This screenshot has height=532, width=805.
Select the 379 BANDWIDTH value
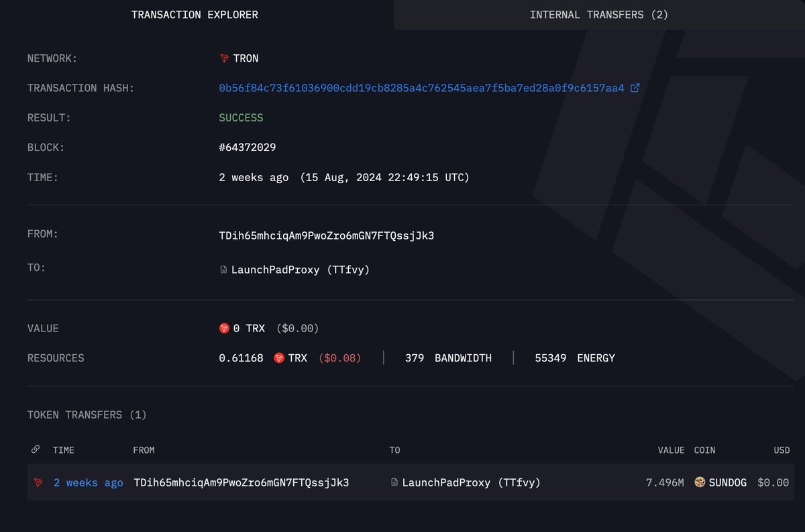pos(448,358)
